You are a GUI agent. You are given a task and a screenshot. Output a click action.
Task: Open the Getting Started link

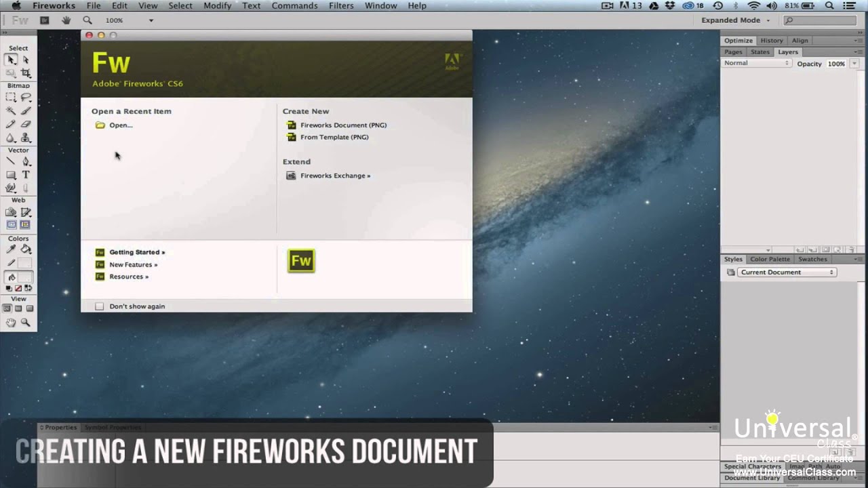(x=137, y=252)
